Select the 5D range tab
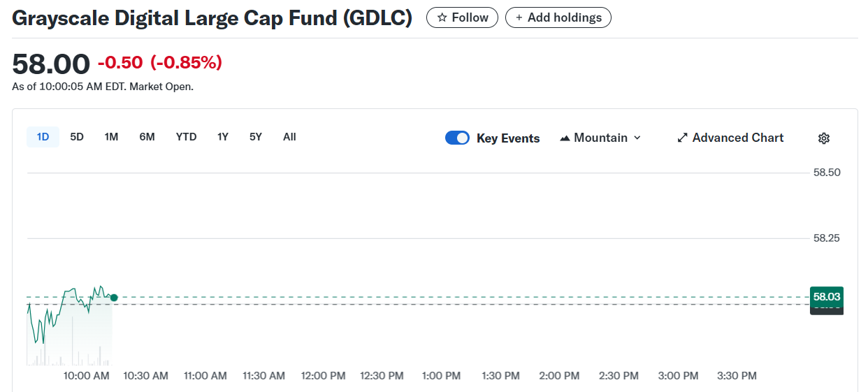The image size is (868, 392). tap(77, 137)
